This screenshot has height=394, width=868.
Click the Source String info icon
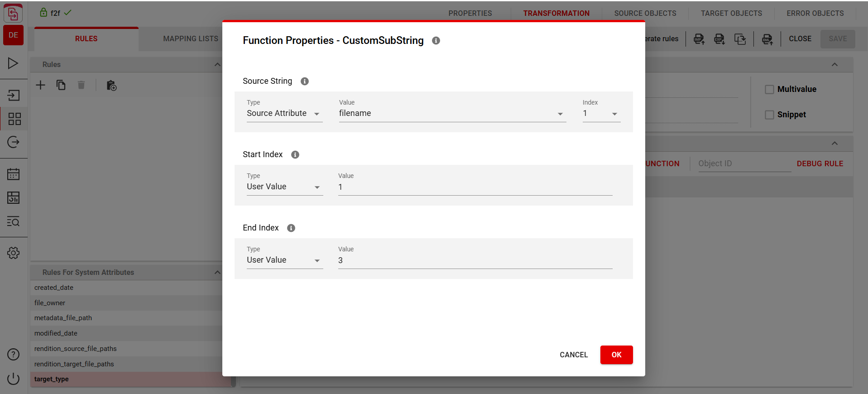click(x=305, y=81)
